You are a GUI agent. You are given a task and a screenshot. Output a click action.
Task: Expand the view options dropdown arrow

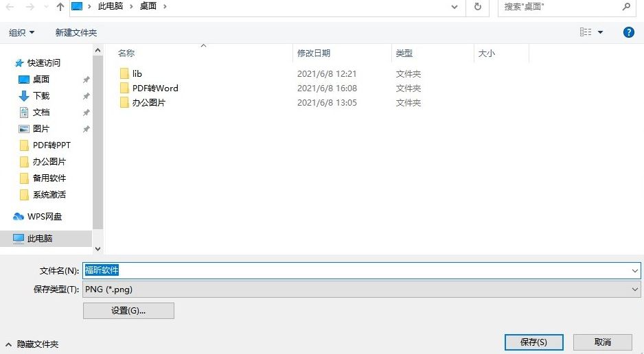click(600, 32)
